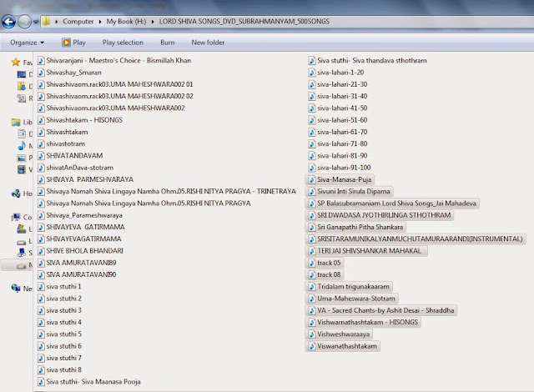Open the Organize dropdown menu
This screenshot has width=534, height=392.
coord(28,43)
